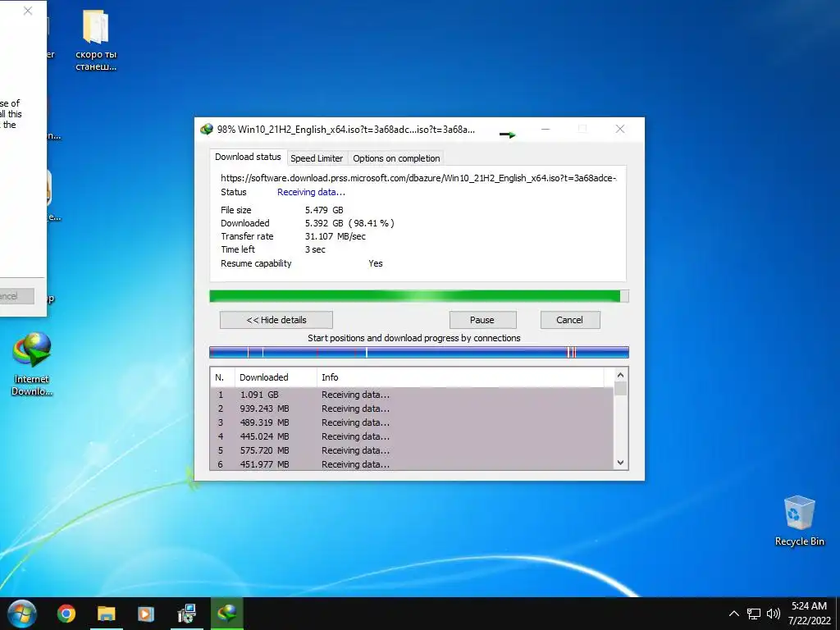Pause the download

(x=482, y=320)
